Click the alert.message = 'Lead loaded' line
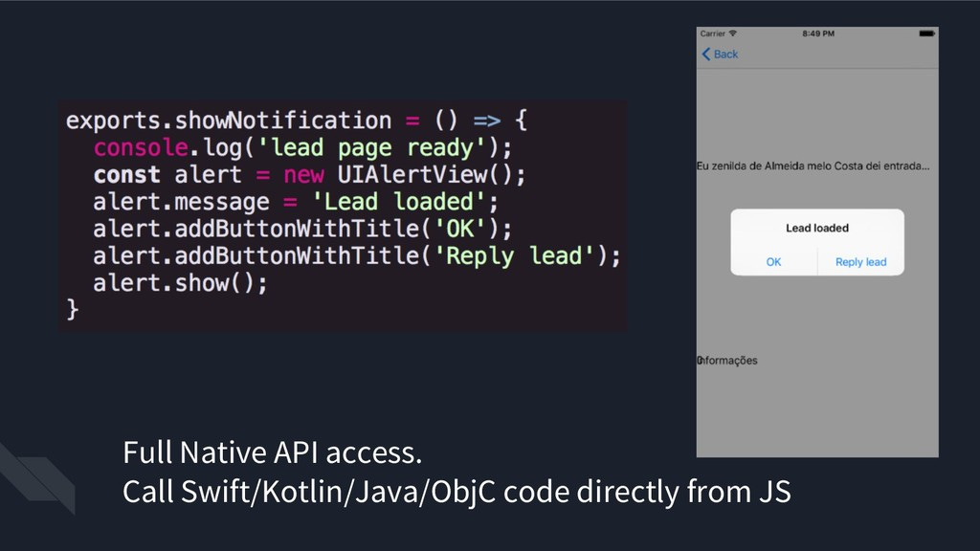 (x=296, y=202)
